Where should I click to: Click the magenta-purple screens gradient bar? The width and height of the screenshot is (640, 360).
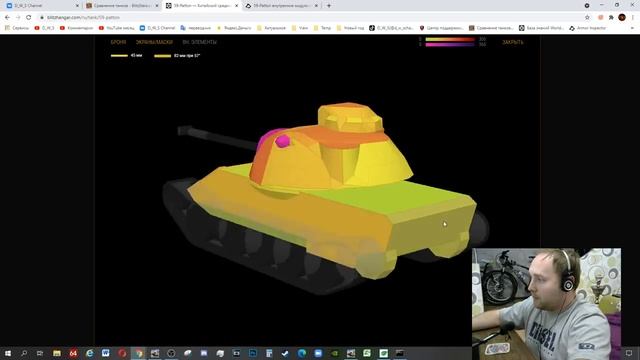[x=450, y=44]
